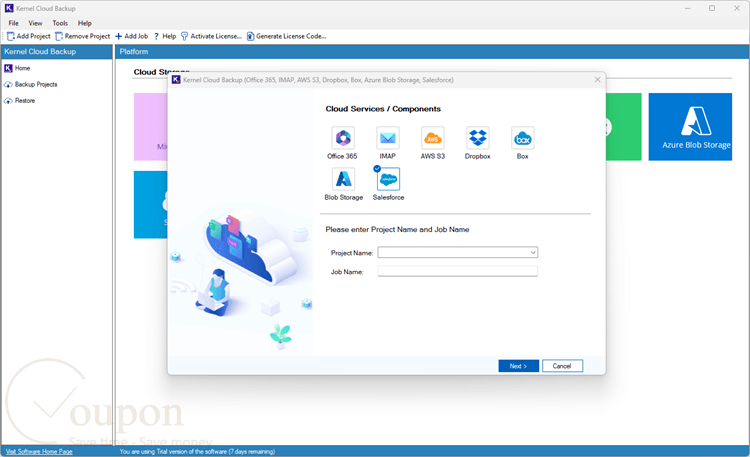Choose the IMAP envelope icon
750x457 pixels.
coord(387,138)
